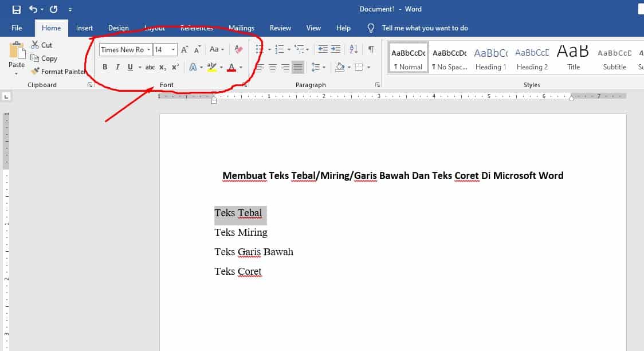Apply the Title style
The height and width of the screenshot is (351, 644).
pos(574,57)
